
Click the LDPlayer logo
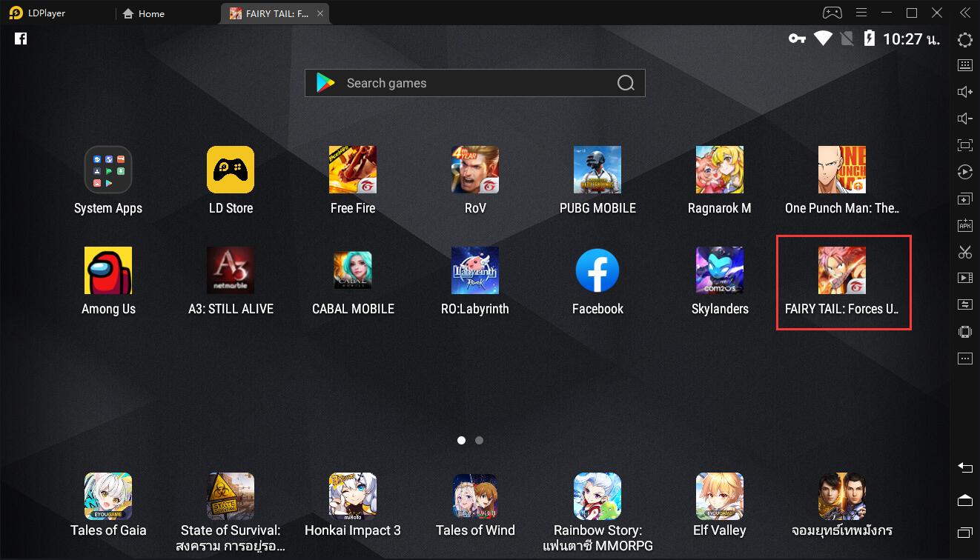tap(16, 13)
